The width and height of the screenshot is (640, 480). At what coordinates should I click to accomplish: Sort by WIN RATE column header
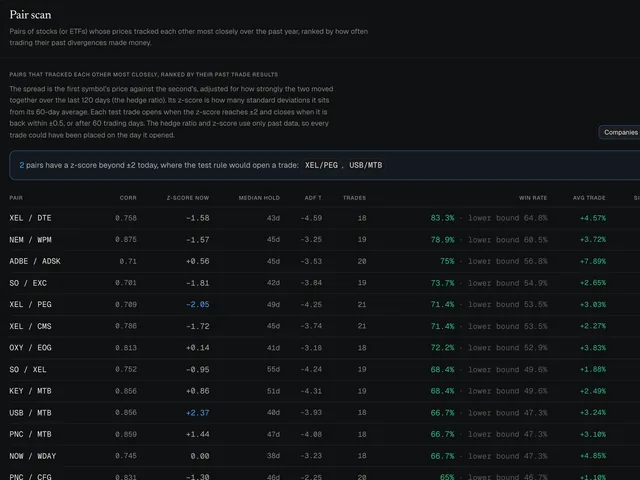(533, 198)
